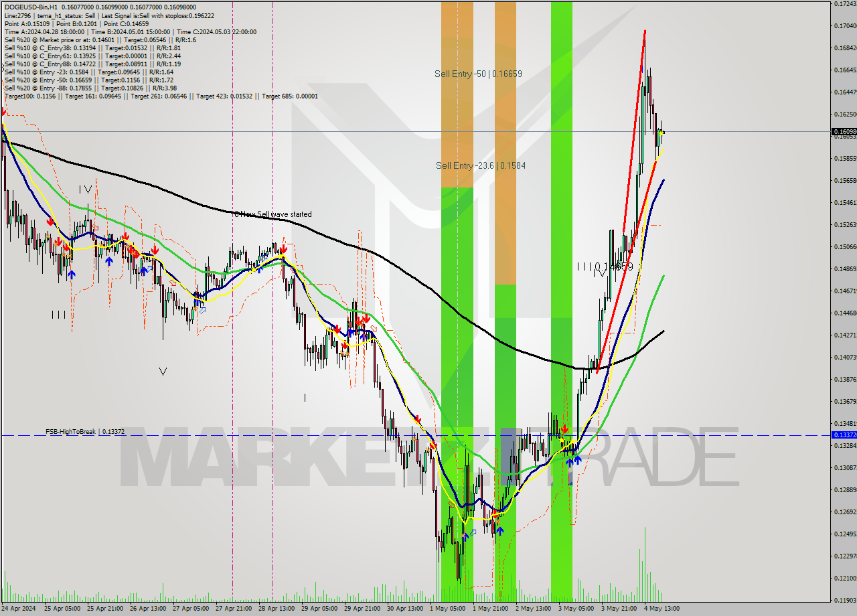The width and height of the screenshot is (857, 616).
Task: Click the 0.14468 price axis value
Action: pyautogui.click(x=845, y=313)
